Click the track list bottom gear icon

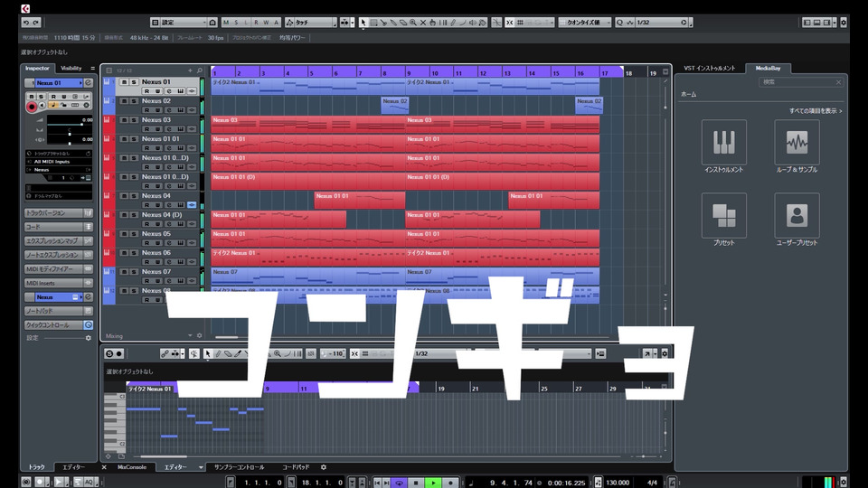coord(199,335)
